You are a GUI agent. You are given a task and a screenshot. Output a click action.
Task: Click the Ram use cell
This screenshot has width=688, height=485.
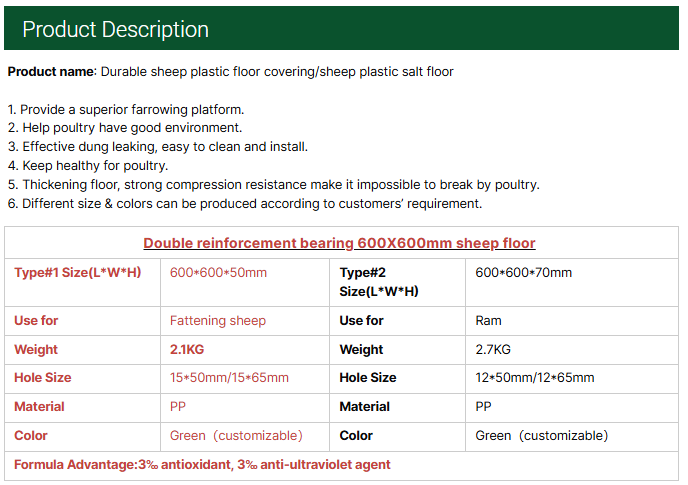coord(488,321)
